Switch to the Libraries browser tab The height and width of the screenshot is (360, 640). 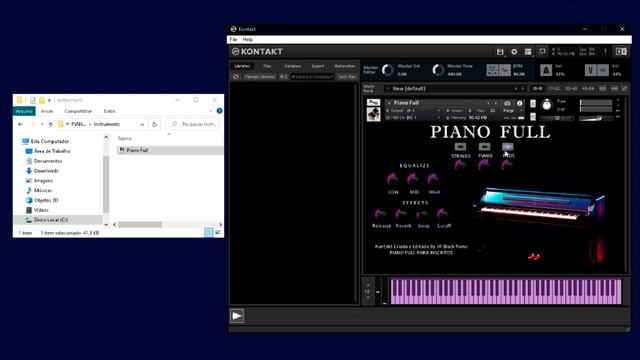pos(242,66)
